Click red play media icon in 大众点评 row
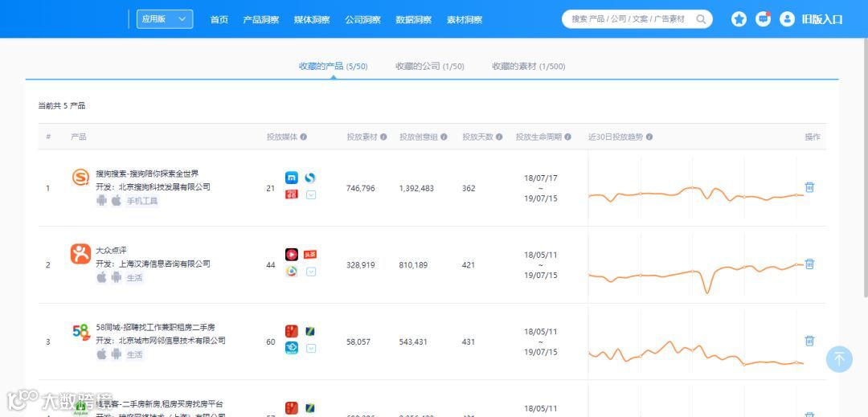Screen dimensions: 868x417 (x=291, y=255)
